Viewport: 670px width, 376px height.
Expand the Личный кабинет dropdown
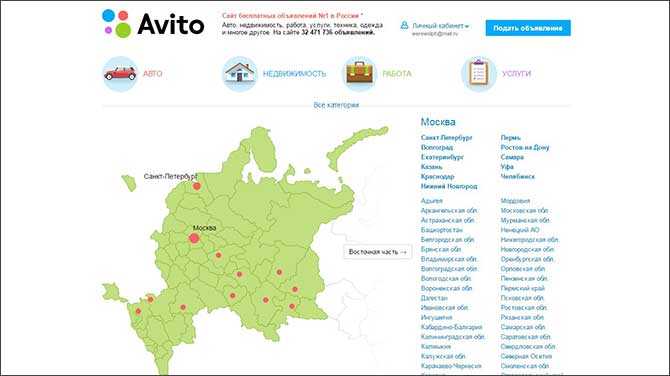coord(440,26)
